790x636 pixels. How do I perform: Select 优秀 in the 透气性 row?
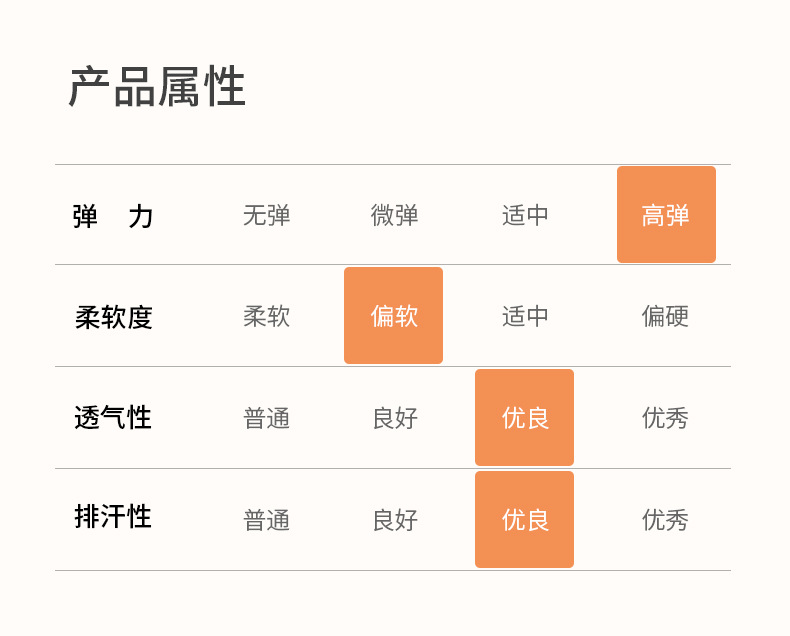(x=666, y=418)
